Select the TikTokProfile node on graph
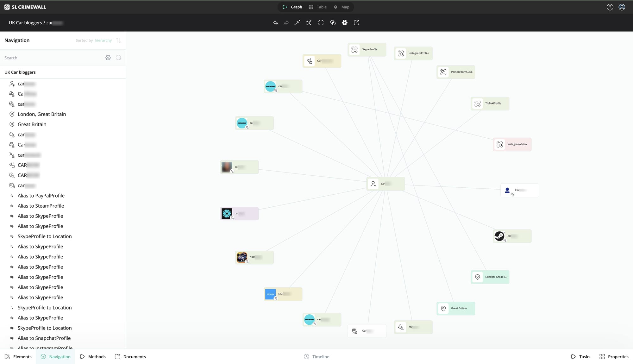This screenshot has height=364, width=633. pos(490,104)
